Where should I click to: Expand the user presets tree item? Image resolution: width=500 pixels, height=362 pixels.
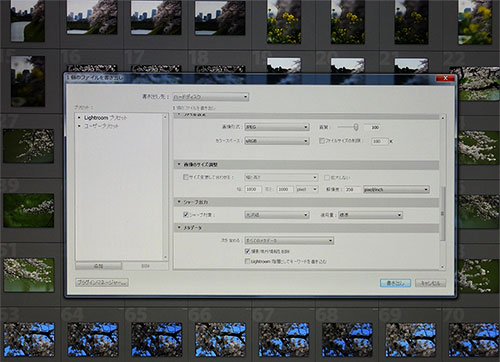79,126
